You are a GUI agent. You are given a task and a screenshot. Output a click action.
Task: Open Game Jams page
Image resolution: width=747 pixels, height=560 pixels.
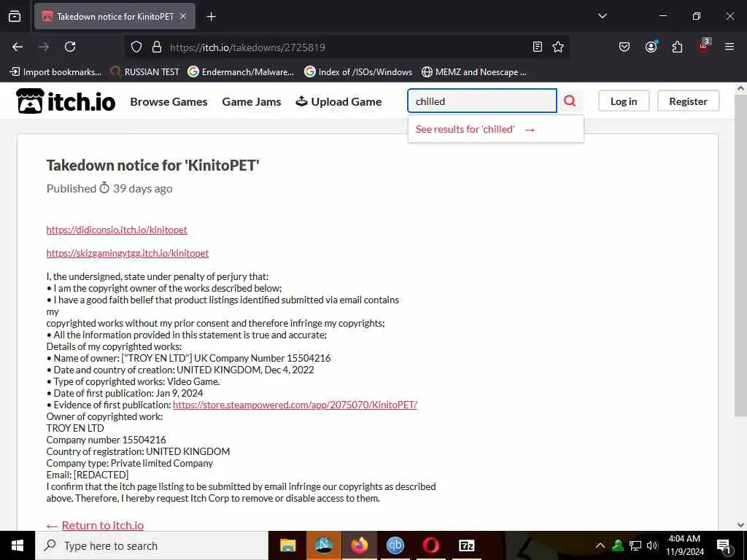(x=252, y=101)
